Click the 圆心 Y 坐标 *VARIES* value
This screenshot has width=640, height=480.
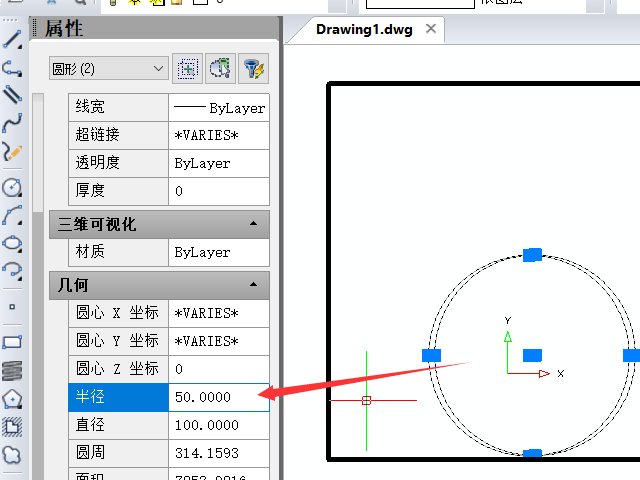click(219, 341)
